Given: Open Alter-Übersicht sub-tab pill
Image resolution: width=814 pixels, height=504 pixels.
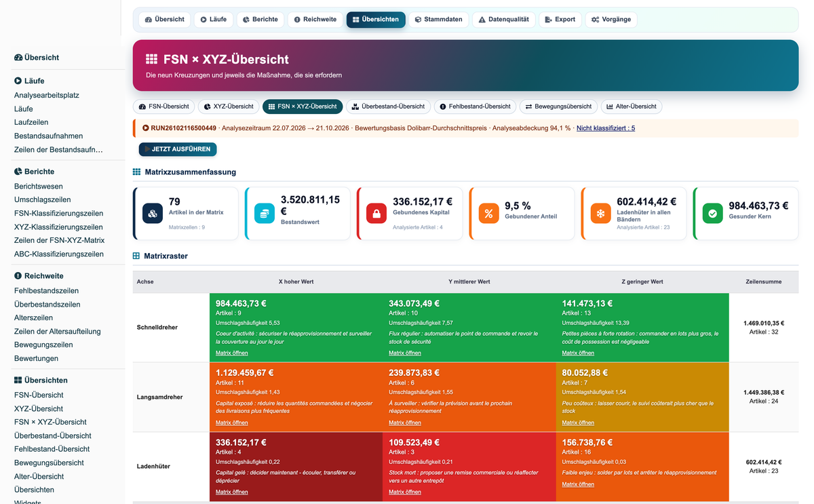Looking at the screenshot, I should point(632,106).
